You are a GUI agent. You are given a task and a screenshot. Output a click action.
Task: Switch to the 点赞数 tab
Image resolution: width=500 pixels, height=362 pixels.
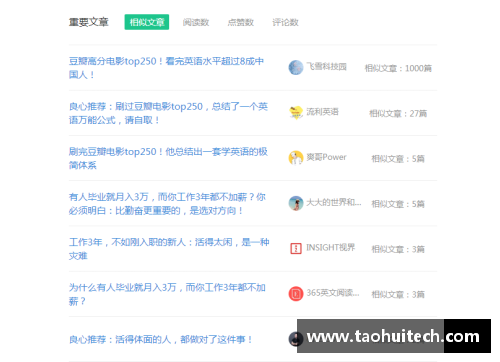(240, 22)
